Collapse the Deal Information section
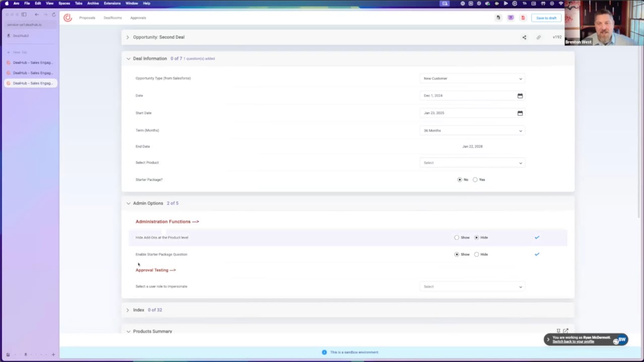Screen dimensions: 644x362 click(x=128, y=59)
